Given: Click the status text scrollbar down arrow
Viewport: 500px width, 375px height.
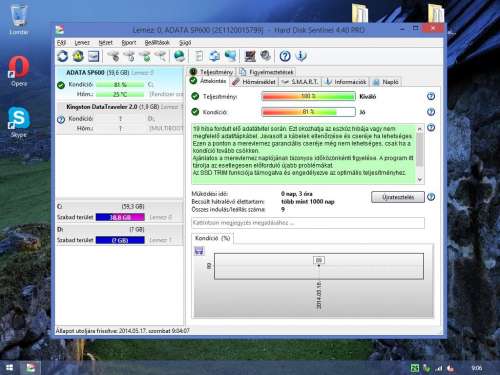Looking at the screenshot, I should 420,179.
